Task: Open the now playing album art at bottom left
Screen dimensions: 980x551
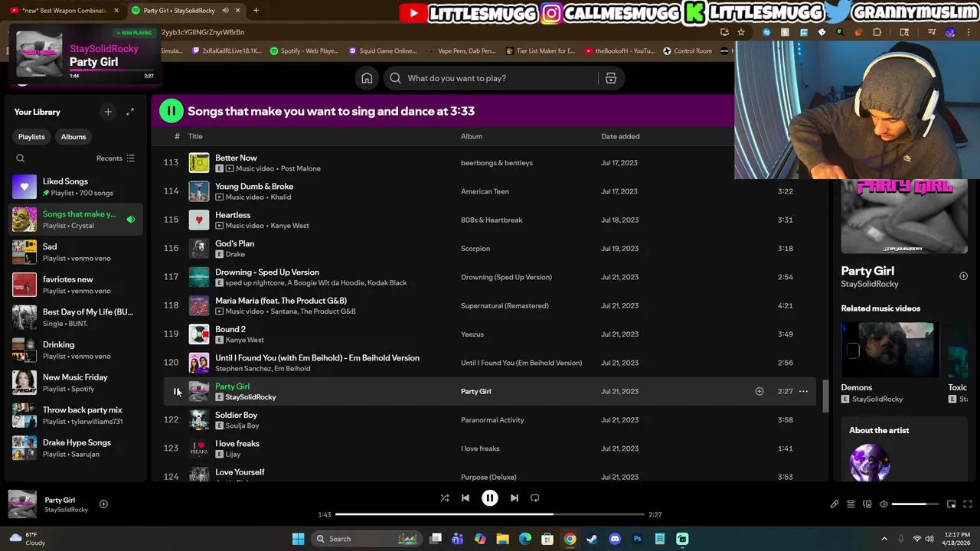Action: tap(22, 504)
